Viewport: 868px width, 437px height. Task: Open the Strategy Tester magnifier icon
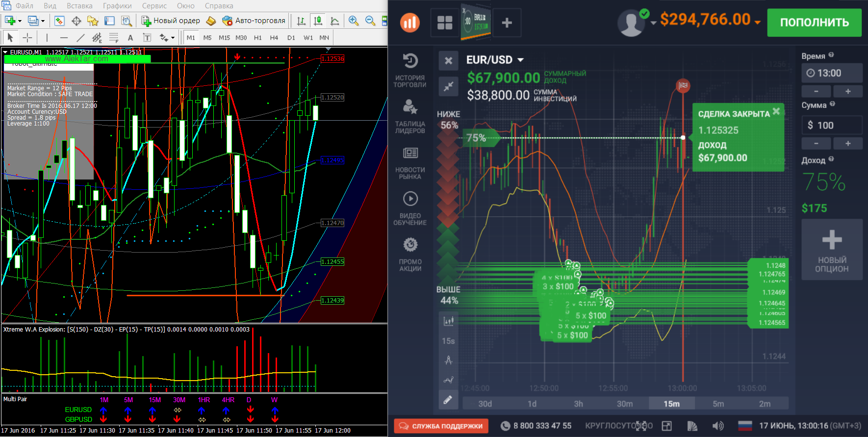pos(127,21)
